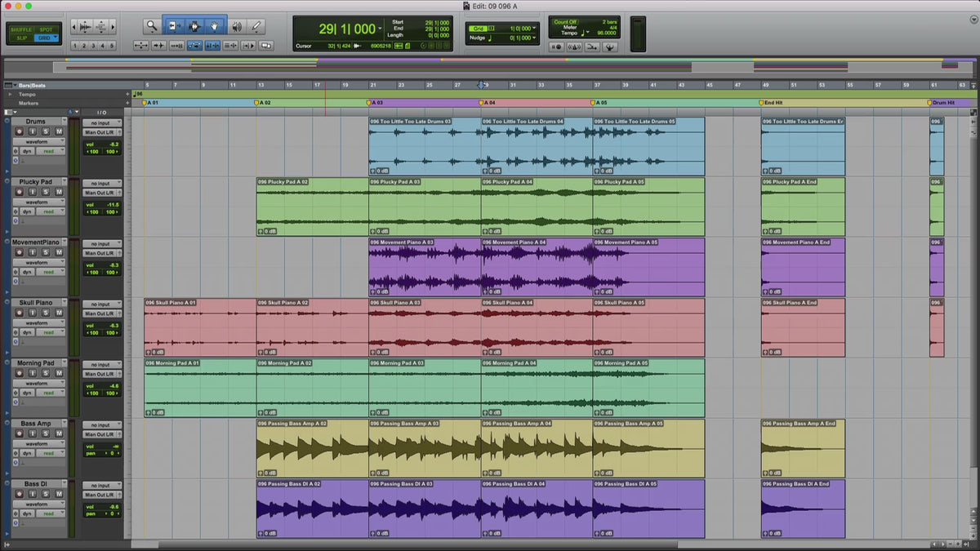Screen dimensions: 980x551
Task: Select the Scrubber speaker tool
Action: [x=236, y=26]
